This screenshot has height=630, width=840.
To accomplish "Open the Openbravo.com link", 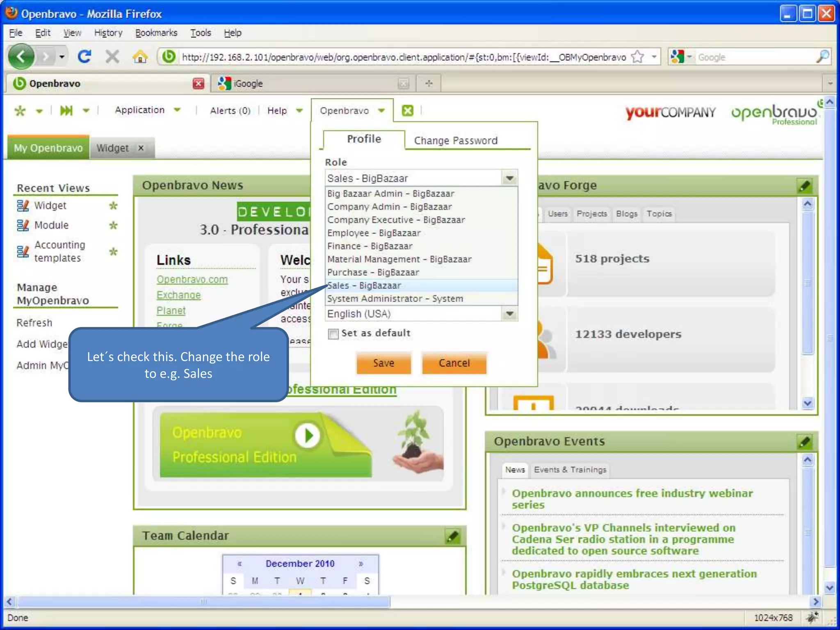I will point(192,279).
